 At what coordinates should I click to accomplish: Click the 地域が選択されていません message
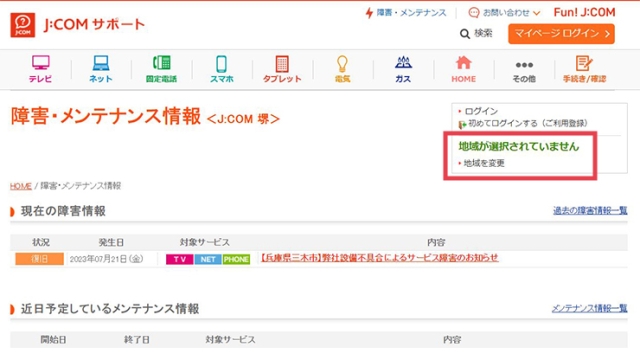(519, 146)
